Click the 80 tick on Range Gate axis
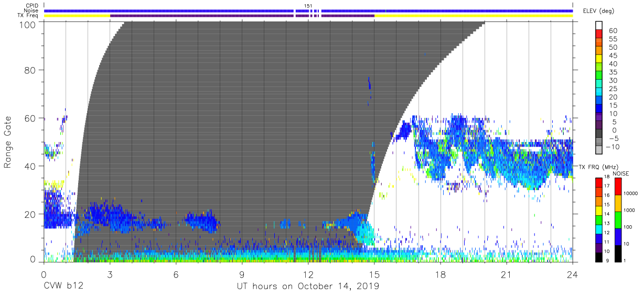644x297 pixels. tap(31, 70)
